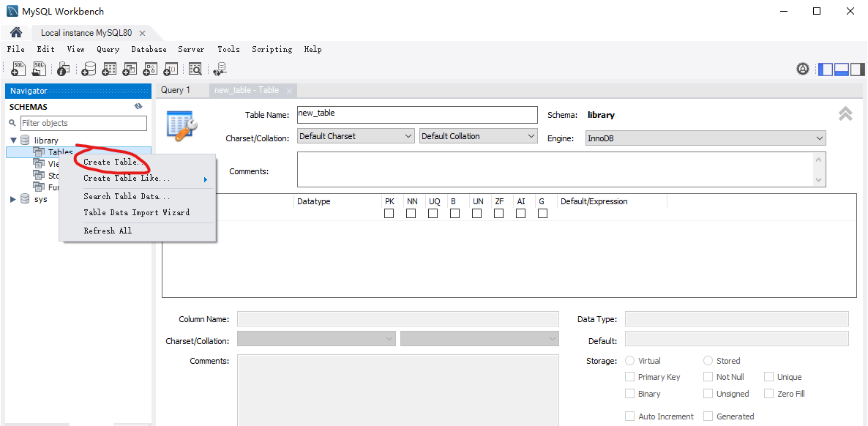
Task: Enable the Primary Key checkbox
Action: pos(629,377)
